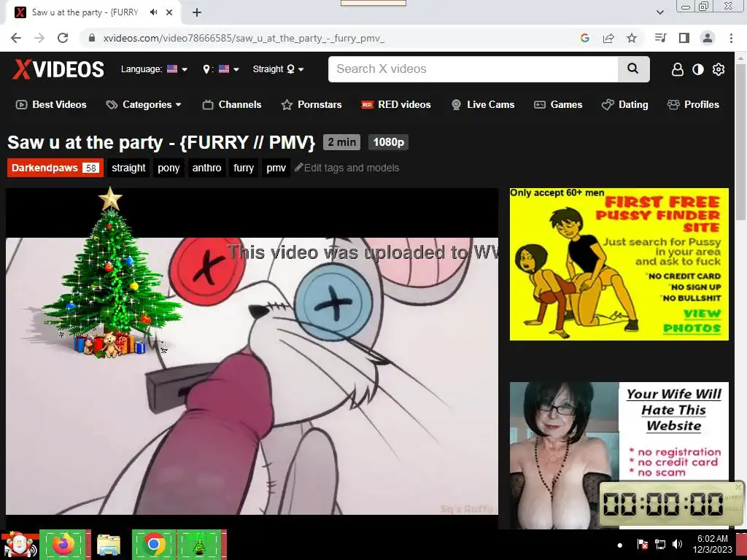Share this page using the share icon
Image resolution: width=747 pixels, height=560 pixels.
click(x=608, y=38)
